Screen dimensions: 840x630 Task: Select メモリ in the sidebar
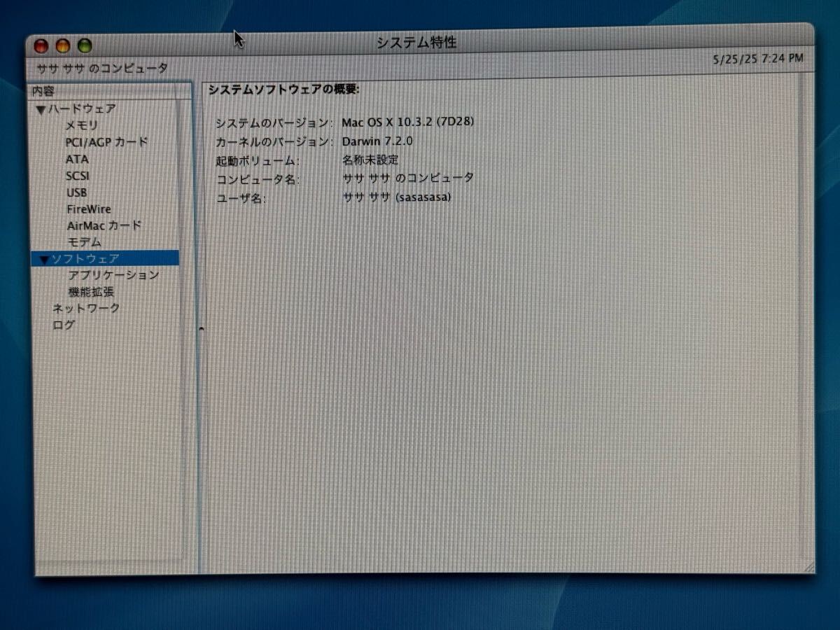tap(81, 125)
